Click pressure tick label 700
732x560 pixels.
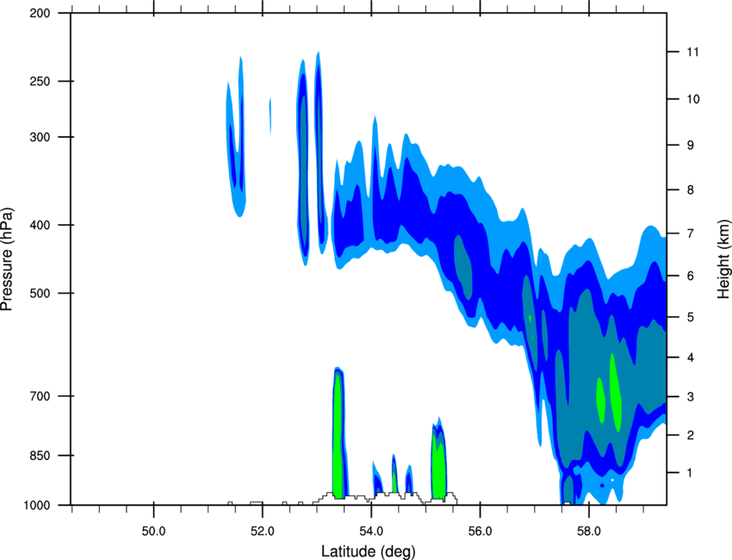[40, 396]
